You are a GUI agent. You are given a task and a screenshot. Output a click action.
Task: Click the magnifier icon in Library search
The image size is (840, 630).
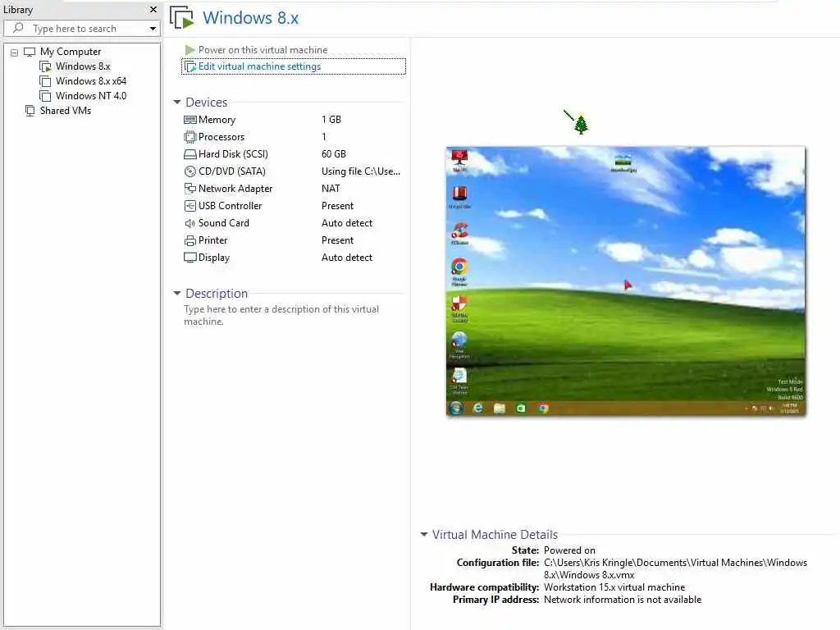point(18,28)
